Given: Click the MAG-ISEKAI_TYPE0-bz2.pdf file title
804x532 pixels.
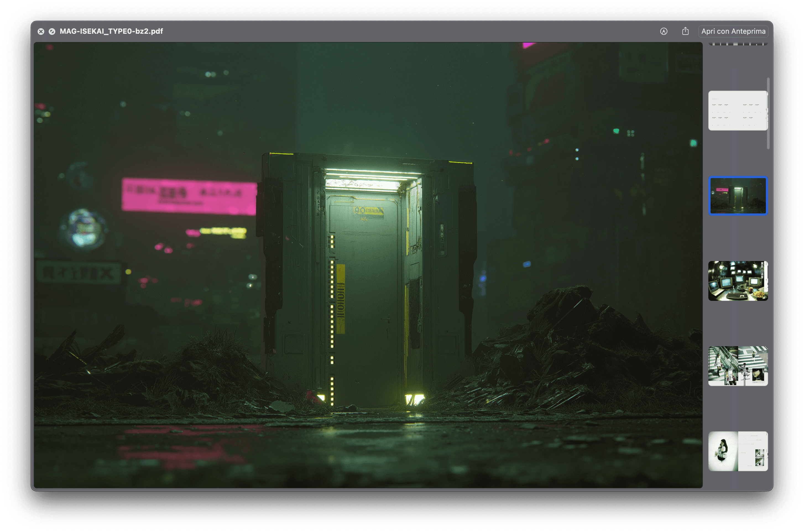Looking at the screenshot, I should (111, 31).
